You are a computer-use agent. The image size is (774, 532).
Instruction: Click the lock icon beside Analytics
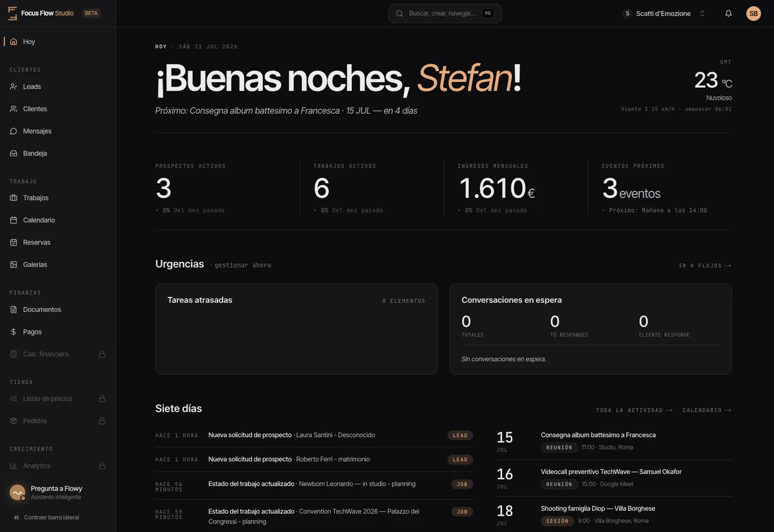tap(102, 466)
